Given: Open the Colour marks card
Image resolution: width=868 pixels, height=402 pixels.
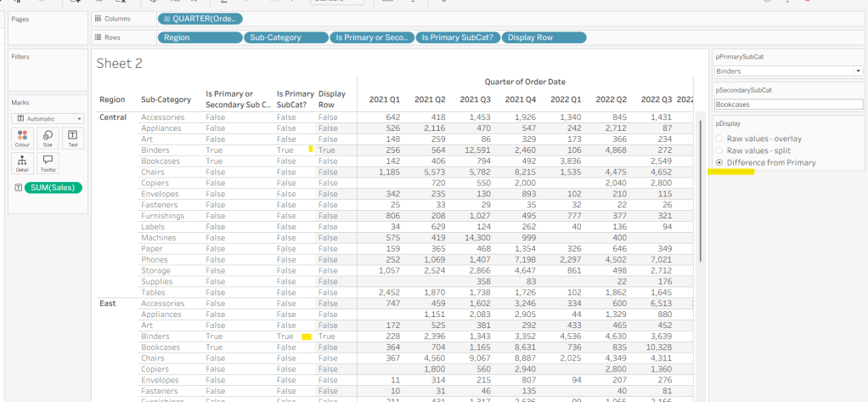Looking at the screenshot, I should (22, 138).
